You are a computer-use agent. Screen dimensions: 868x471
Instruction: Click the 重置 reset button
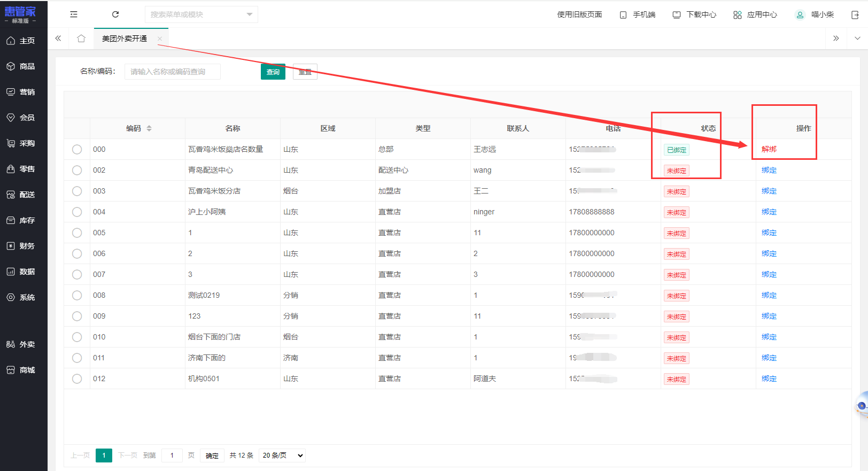click(305, 72)
